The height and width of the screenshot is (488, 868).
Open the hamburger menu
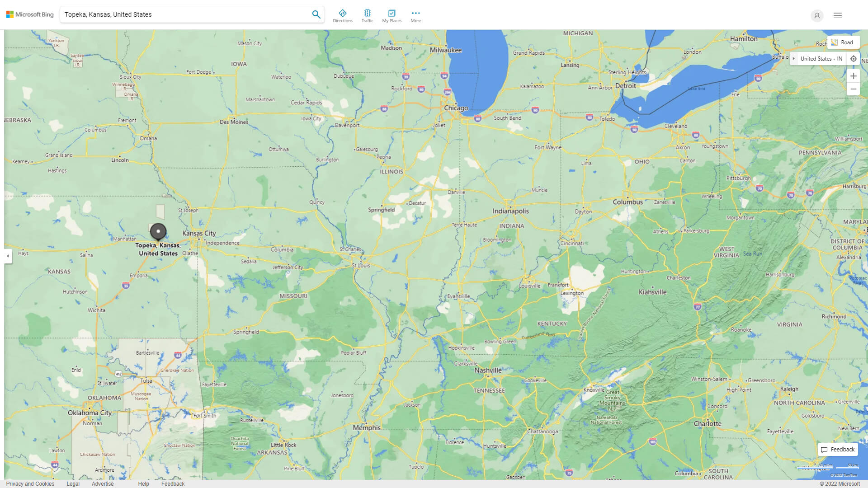pyautogui.click(x=837, y=15)
